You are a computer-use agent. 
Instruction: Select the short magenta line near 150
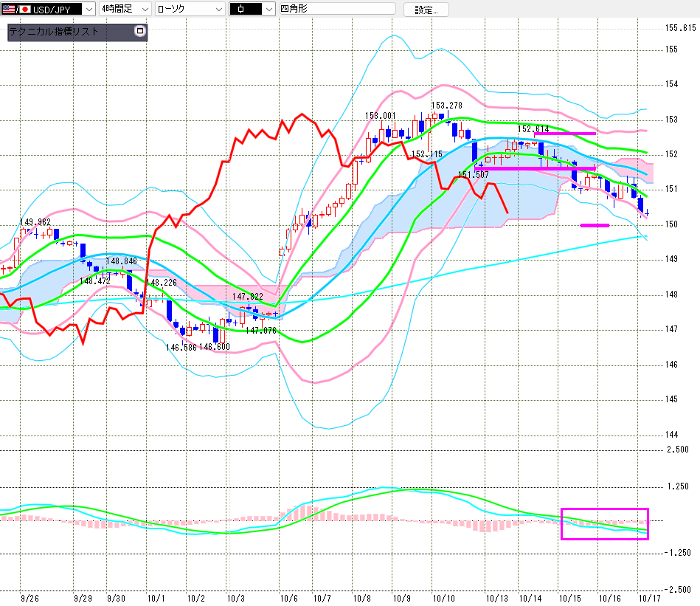coord(595,225)
